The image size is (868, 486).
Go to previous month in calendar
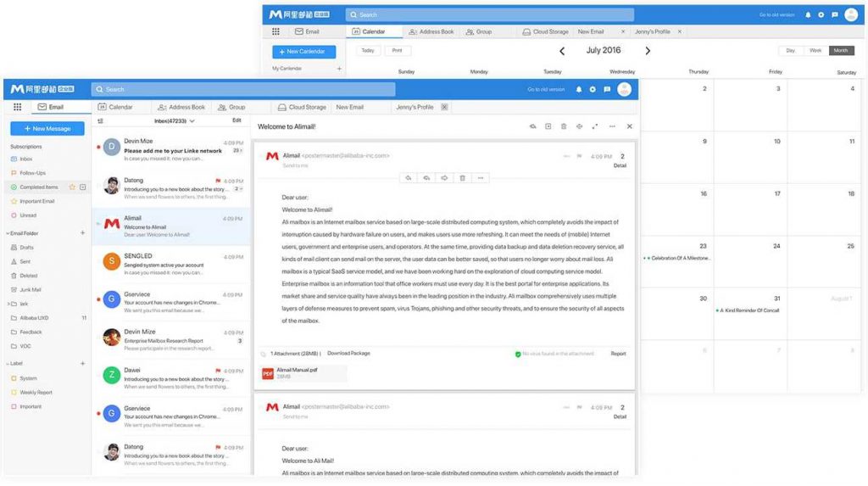(562, 51)
